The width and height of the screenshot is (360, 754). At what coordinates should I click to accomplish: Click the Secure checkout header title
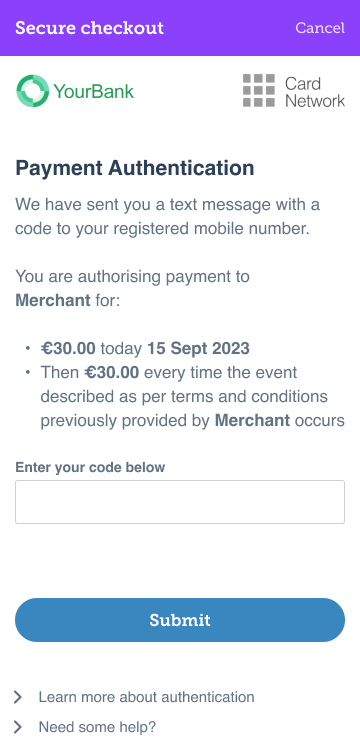pyautogui.click(x=89, y=28)
